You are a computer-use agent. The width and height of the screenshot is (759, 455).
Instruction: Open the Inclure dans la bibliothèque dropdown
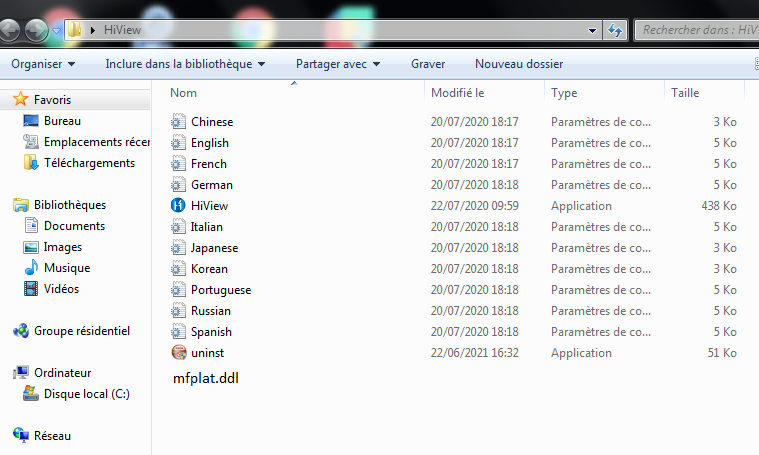(x=185, y=64)
